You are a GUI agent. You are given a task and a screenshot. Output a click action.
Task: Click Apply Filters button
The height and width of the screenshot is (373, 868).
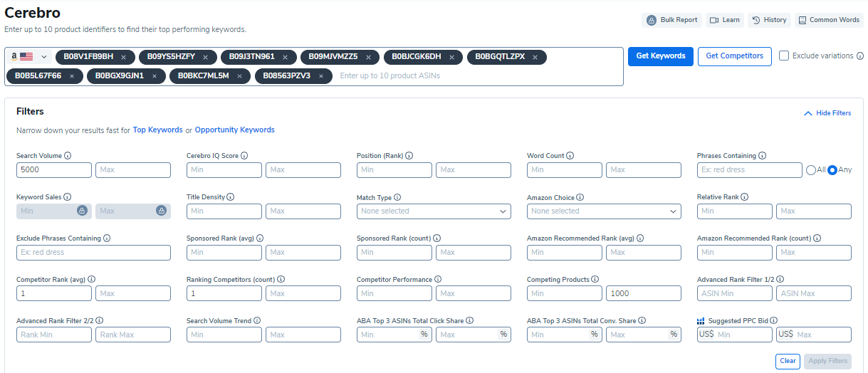827,361
